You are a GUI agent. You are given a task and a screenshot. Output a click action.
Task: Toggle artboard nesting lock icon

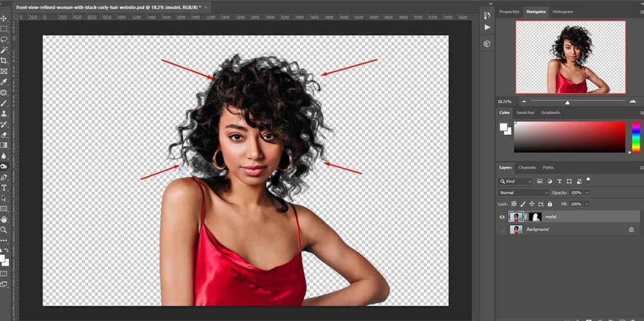(x=541, y=204)
